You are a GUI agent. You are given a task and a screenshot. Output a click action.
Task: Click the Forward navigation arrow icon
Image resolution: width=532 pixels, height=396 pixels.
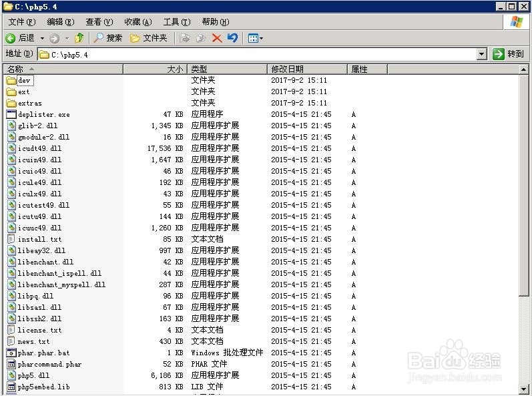[54, 38]
